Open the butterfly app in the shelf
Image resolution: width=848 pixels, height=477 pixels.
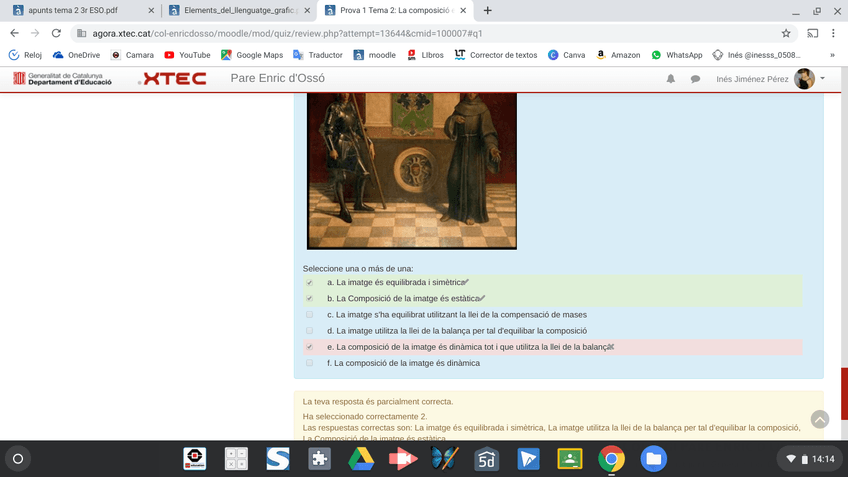click(x=445, y=459)
